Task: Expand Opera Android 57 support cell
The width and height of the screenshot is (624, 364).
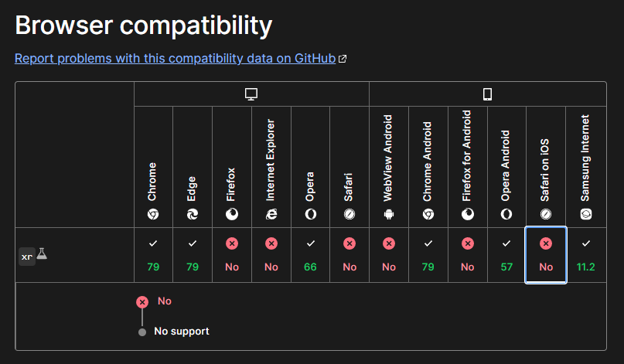Action: tap(506, 255)
